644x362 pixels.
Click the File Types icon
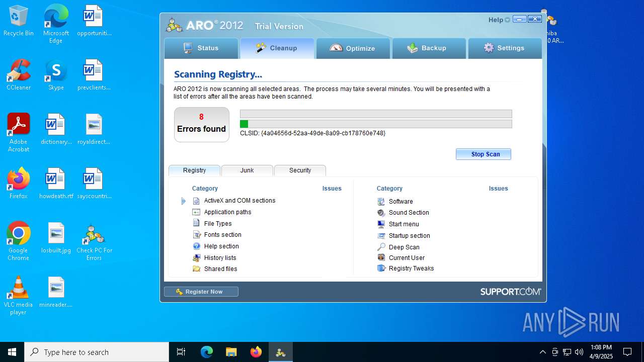pyautogui.click(x=196, y=223)
